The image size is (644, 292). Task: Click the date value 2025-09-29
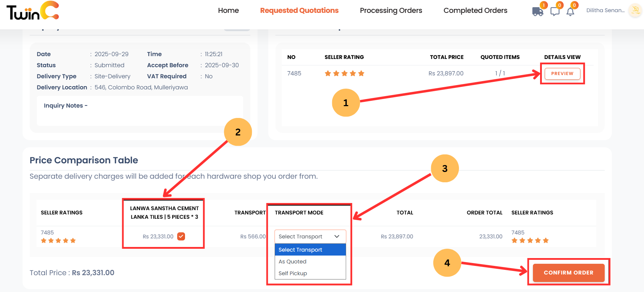point(111,54)
